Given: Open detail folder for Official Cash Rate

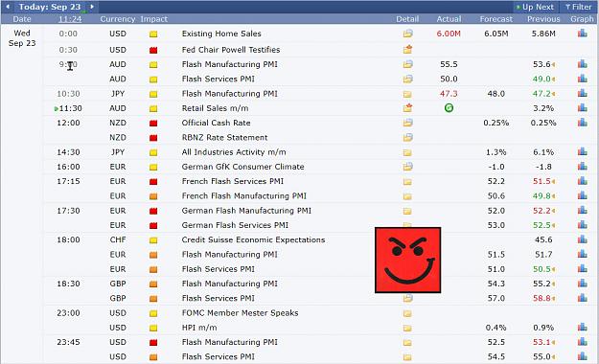Looking at the screenshot, I should (407, 123).
